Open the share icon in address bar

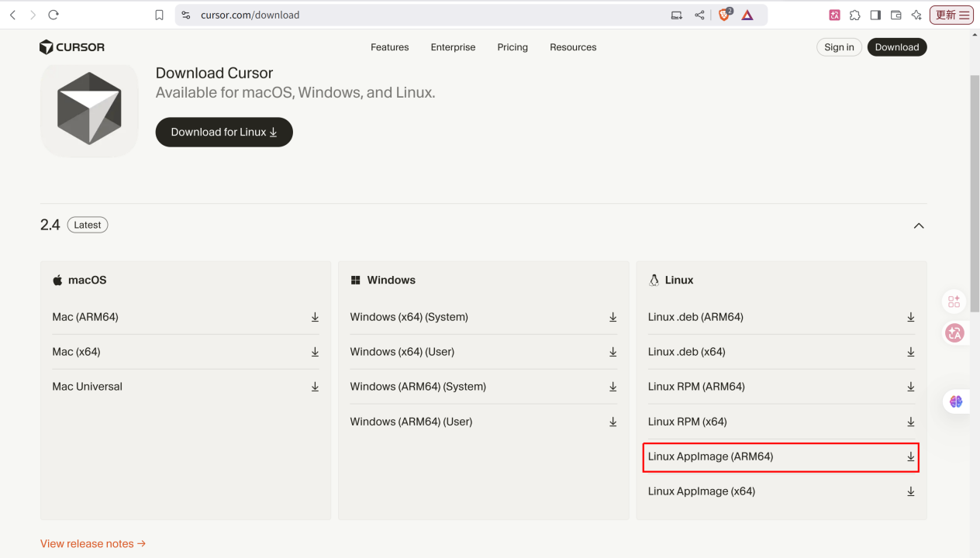click(x=699, y=15)
